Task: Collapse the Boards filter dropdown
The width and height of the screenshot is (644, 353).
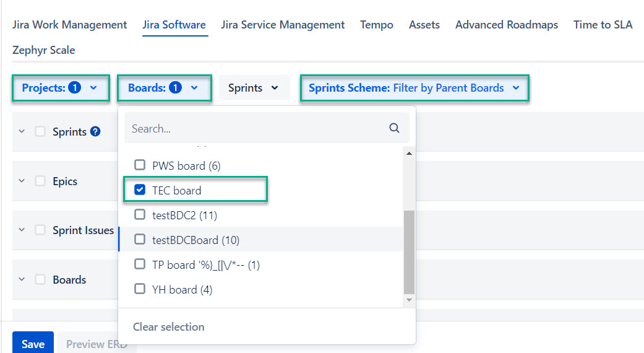Action: click(x=163, y=88)
